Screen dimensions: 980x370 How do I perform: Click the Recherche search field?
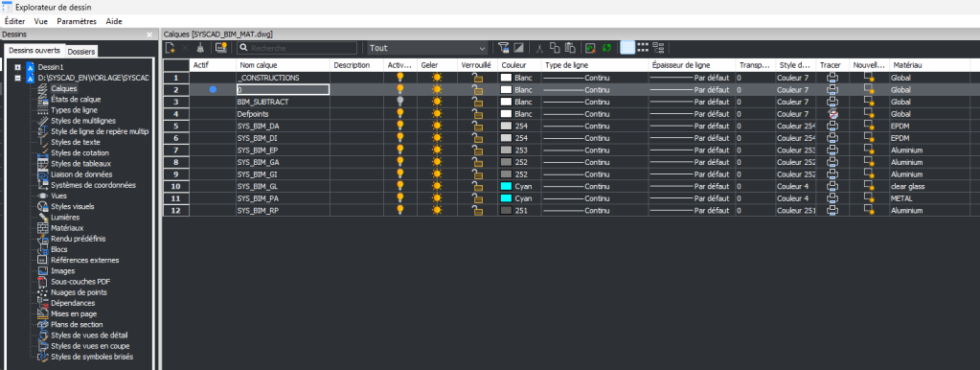point(296,48)
